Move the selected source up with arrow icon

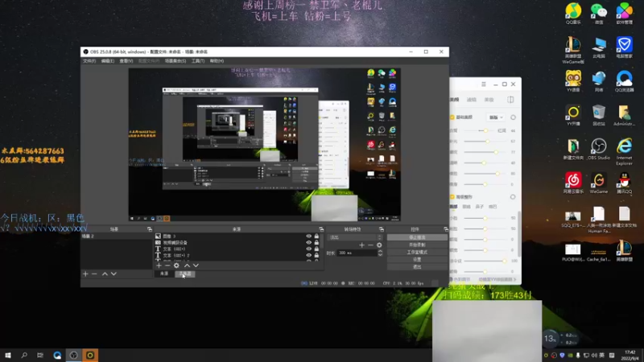tap(187, 265)
